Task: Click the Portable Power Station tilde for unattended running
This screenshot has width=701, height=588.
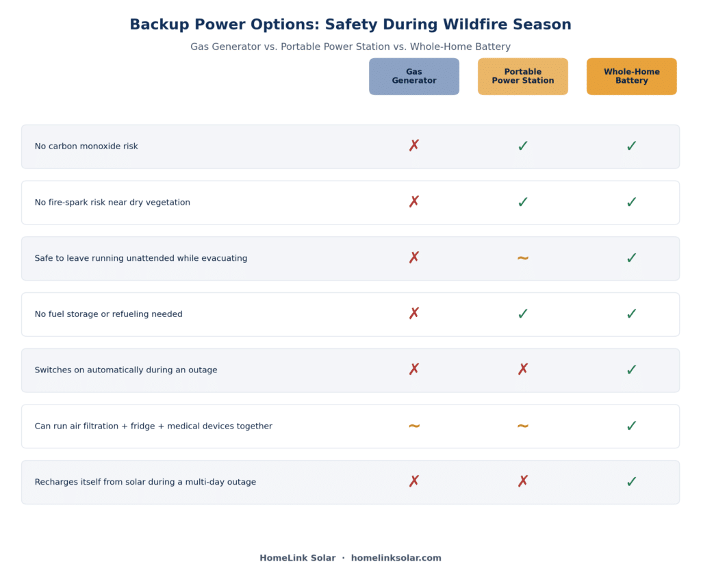Action: [x=522, y=258]
